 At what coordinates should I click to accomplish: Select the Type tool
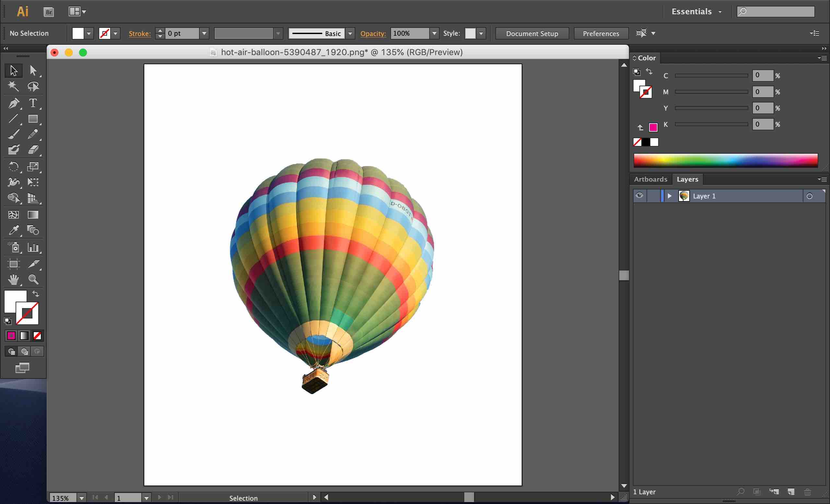click(x=33, y=103)
